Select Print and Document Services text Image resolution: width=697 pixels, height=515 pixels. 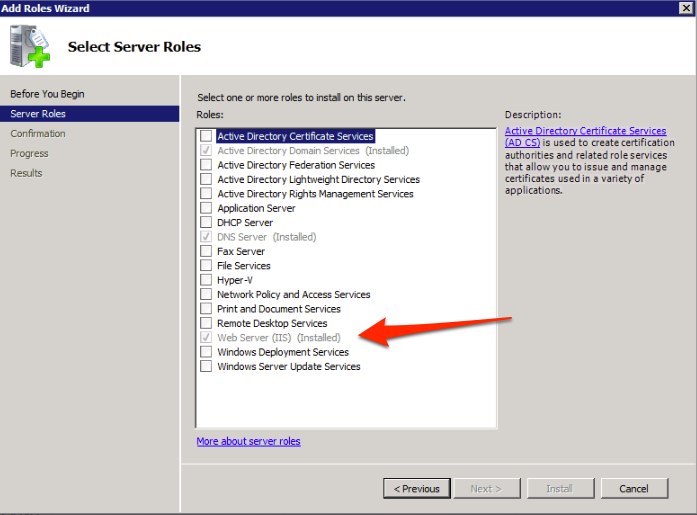click(x=279, y=308)
